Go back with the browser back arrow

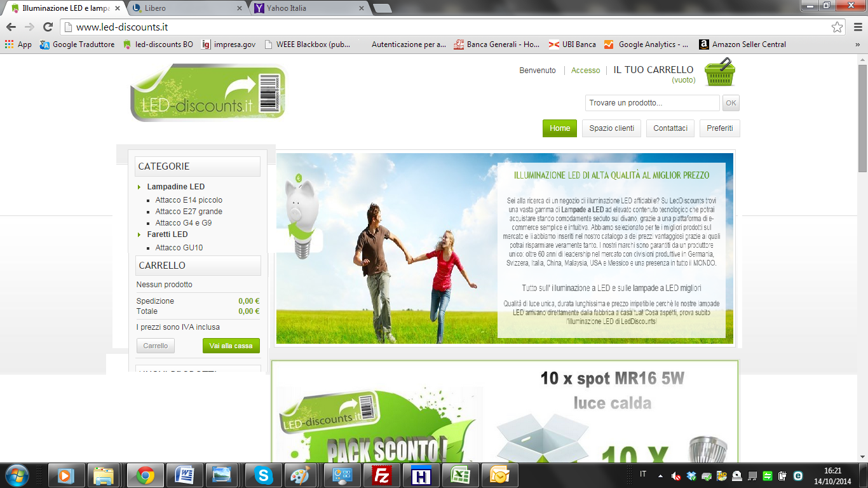(11, 27)
